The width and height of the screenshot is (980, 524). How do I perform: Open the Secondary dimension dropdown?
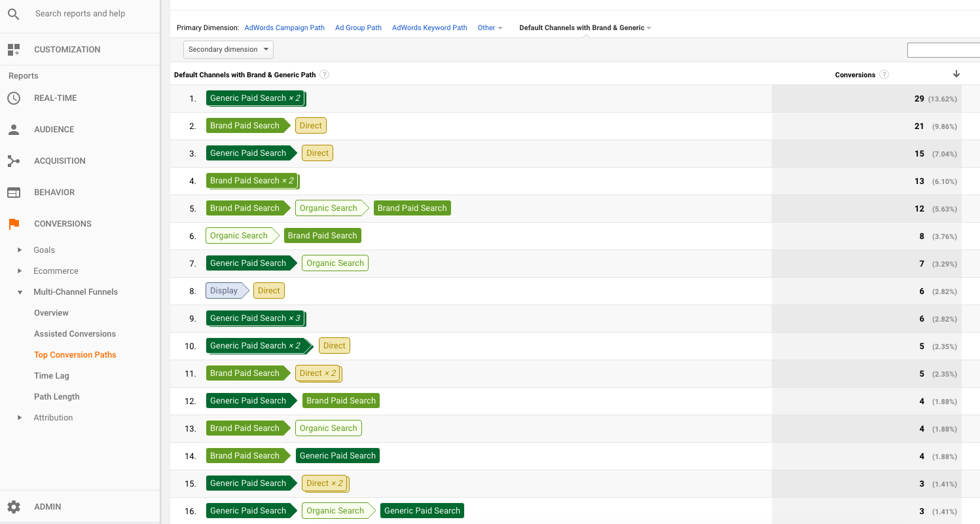point(228,50)
